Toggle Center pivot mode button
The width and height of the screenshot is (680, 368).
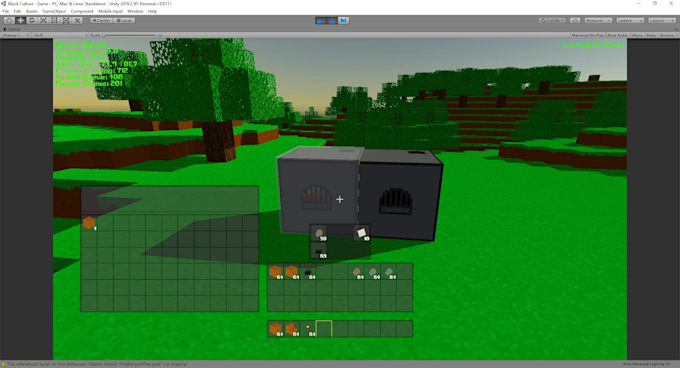(x=101, y=20)
